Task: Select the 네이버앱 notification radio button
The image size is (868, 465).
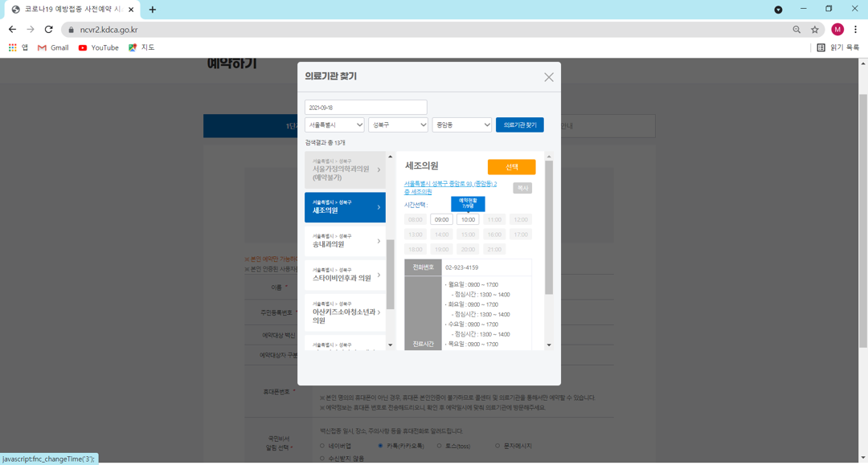Action: 322,446
